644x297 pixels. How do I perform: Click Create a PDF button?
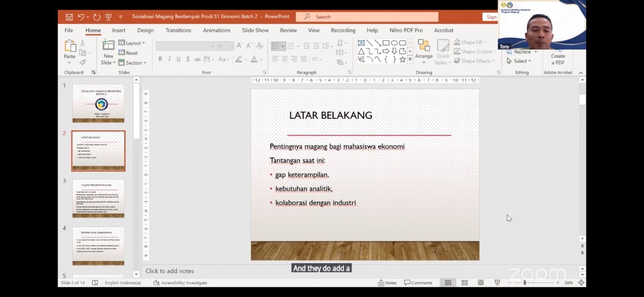click(x=558, y=59)
